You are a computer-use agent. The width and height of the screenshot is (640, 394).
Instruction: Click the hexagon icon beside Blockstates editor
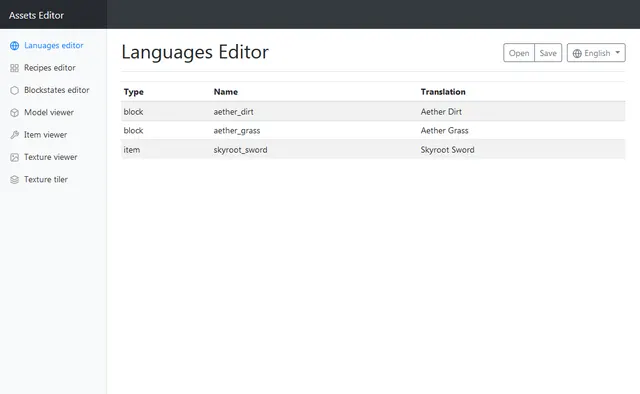[14, 90]
